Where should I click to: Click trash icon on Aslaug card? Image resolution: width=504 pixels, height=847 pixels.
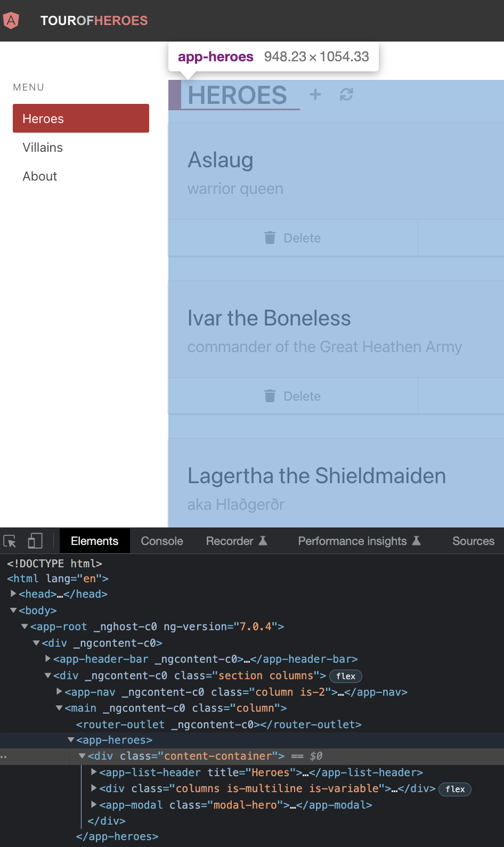(270, 238)
